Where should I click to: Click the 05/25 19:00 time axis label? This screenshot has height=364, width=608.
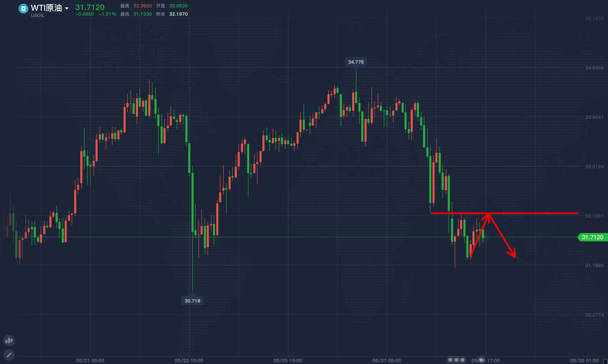click(288, 361)
